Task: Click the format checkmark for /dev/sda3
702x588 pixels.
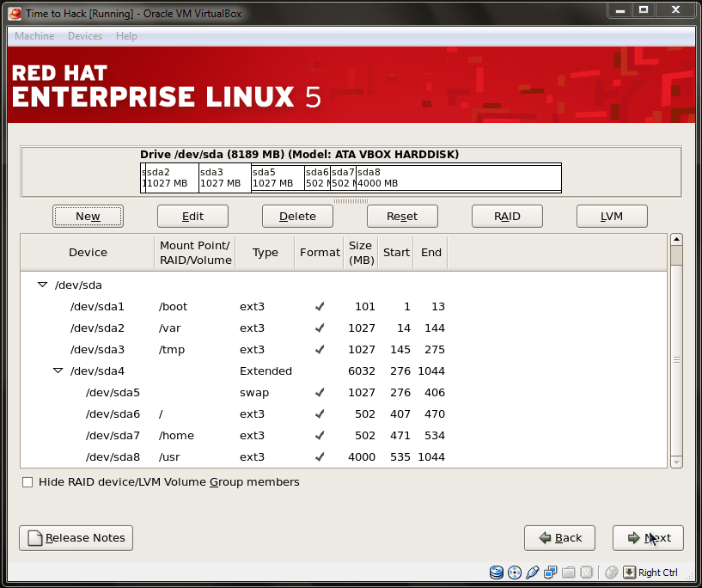Action: (320, 349)
